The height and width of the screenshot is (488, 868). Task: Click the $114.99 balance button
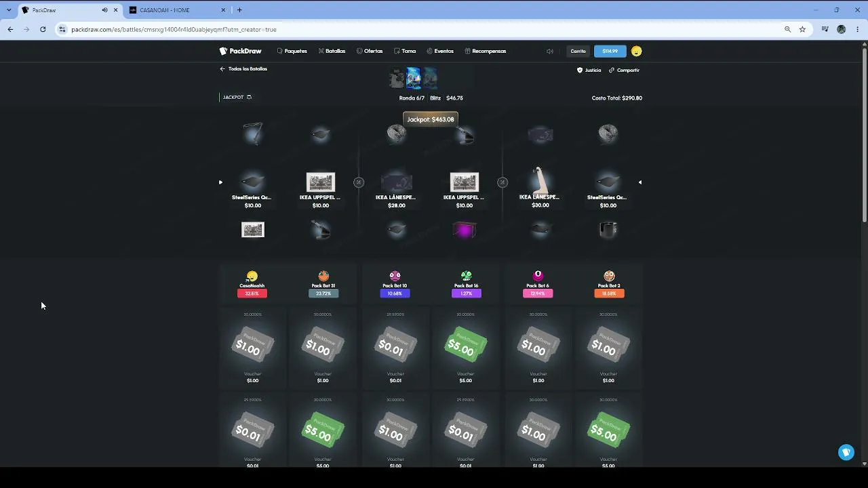610,51
